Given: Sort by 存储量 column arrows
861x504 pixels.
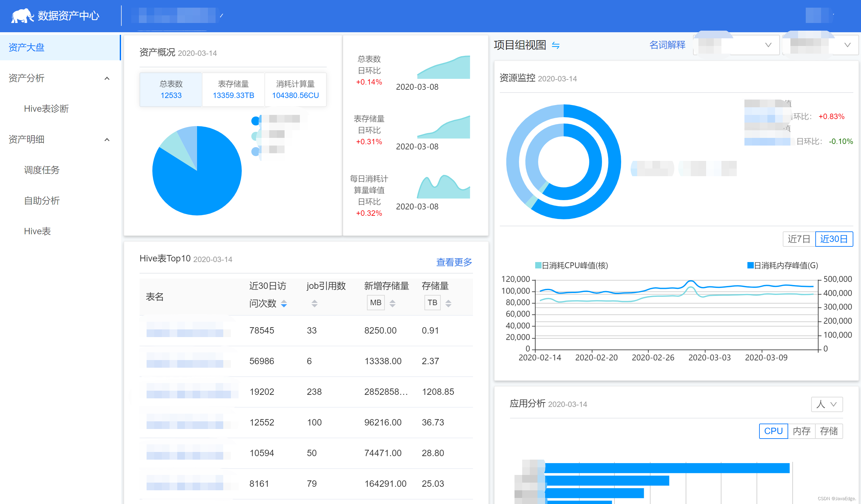Looking at the screenshot, I should tap(448, 303).
